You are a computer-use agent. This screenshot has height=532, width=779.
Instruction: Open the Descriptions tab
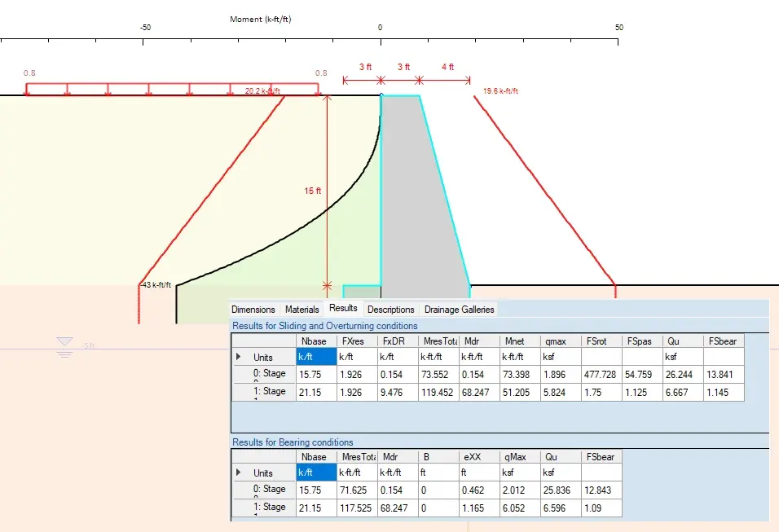(391, 310)
